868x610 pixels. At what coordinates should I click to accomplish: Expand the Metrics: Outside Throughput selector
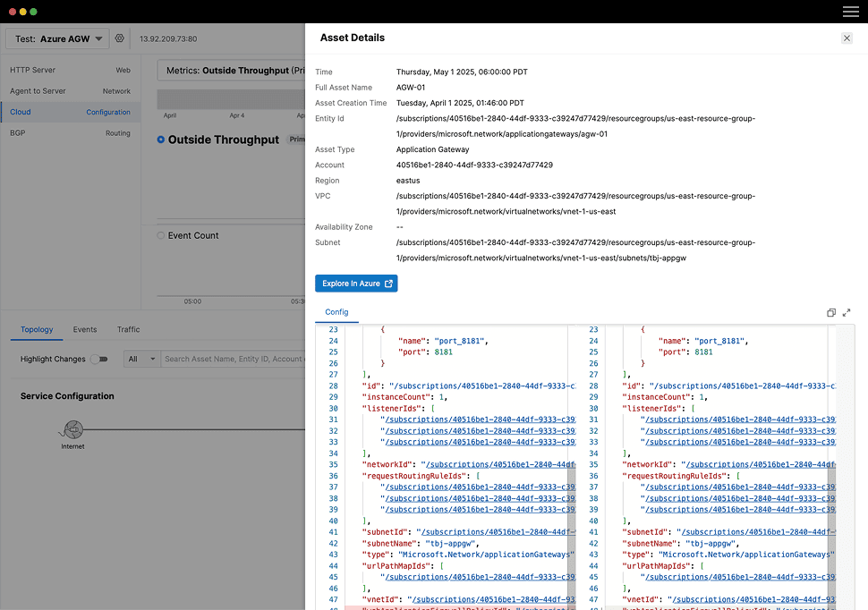[x=231, y=71]
